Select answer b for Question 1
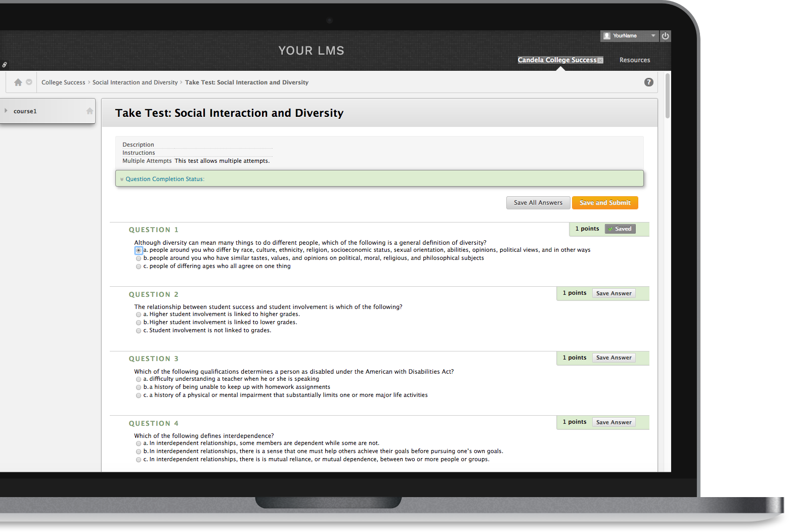 click(x=139, y=258)
